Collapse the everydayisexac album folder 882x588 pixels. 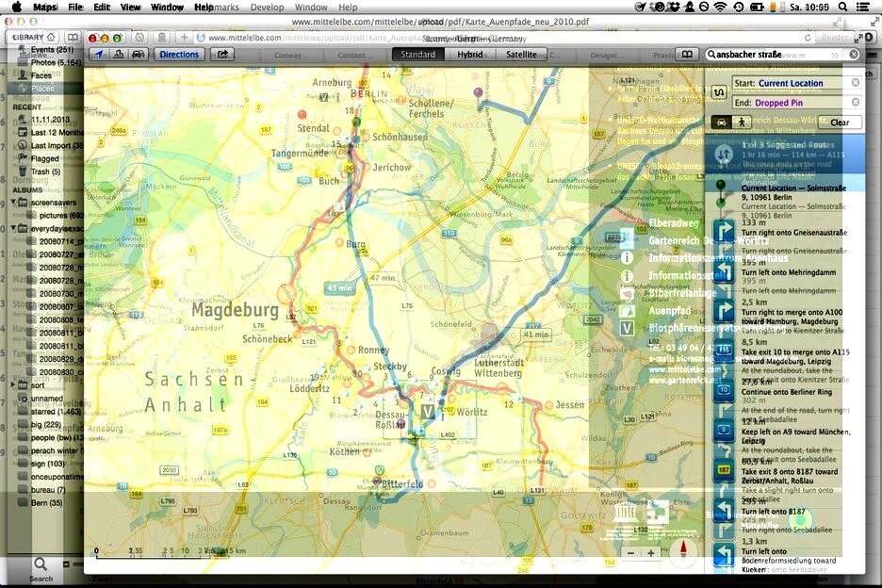[13, 228]
